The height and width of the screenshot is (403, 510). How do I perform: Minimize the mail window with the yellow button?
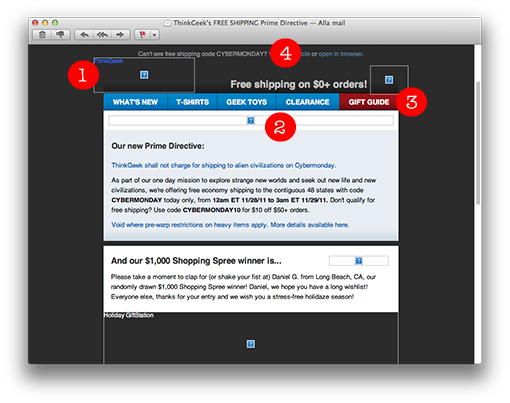tap(45, 23)
